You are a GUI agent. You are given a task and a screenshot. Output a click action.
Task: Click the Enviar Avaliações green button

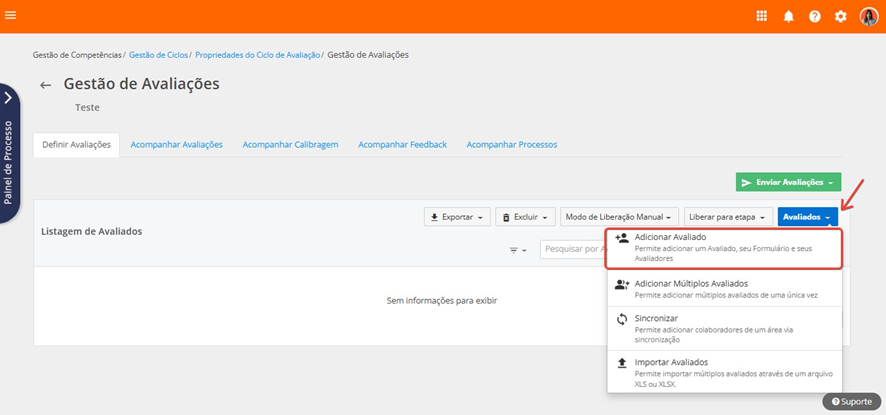click(788, 183)
